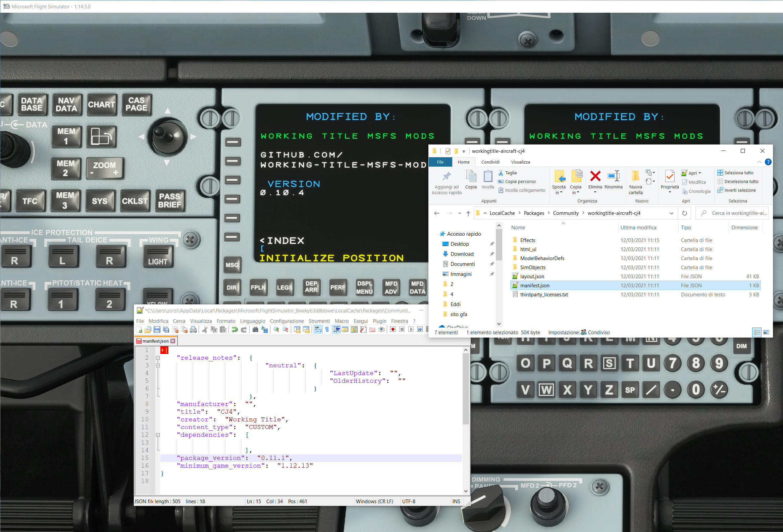This screenshot has height=532, width=783.
Task: Undo last edit with the undo arrow
Action: coord(235,330)
